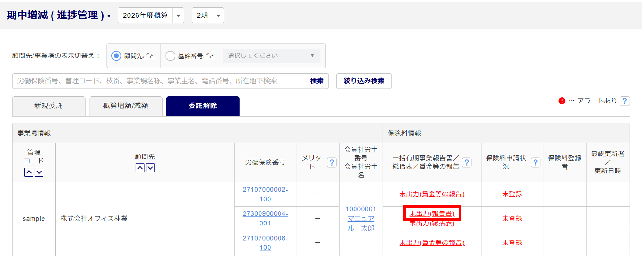This screenshot has height=256, width=644.
Task: Click 未登録 status in the 27107000002-100 row
Action: click(x=512, y=194)
